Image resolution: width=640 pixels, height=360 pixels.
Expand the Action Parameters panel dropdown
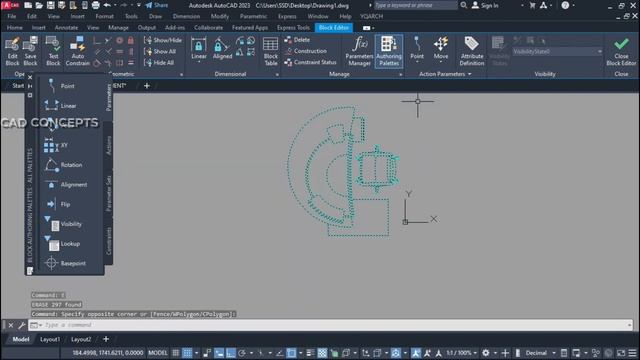(x=445, y=74)
